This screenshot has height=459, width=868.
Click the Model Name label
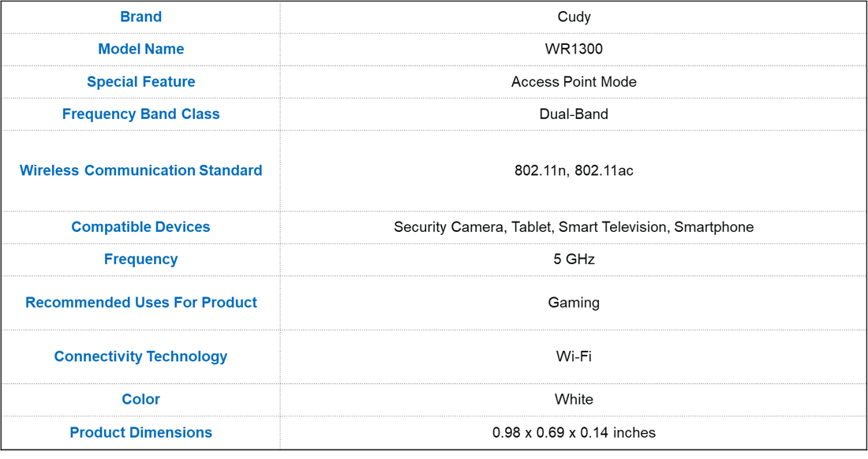[x=140, y=49]
